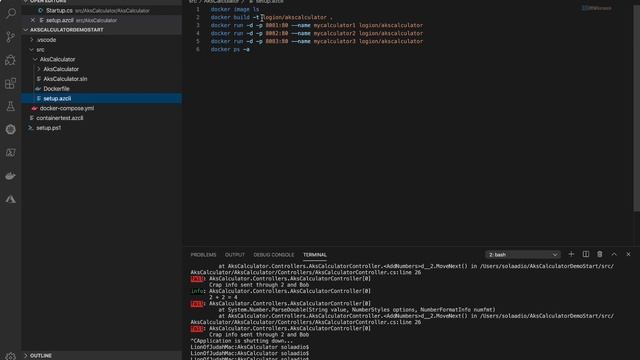Viewport: 640px width, 360px height.
Task: Expand the .vscode folder
Action: [x=32, y=40]
